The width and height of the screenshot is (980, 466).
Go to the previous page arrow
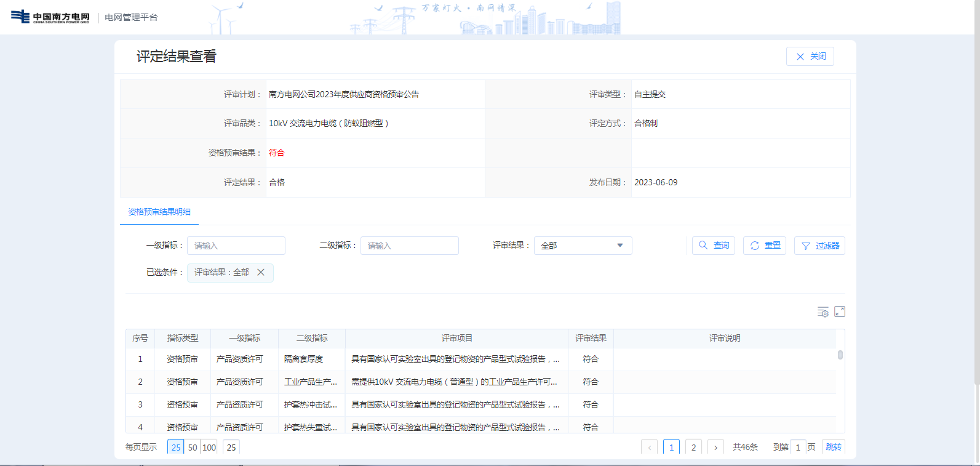tap(649, 448)
